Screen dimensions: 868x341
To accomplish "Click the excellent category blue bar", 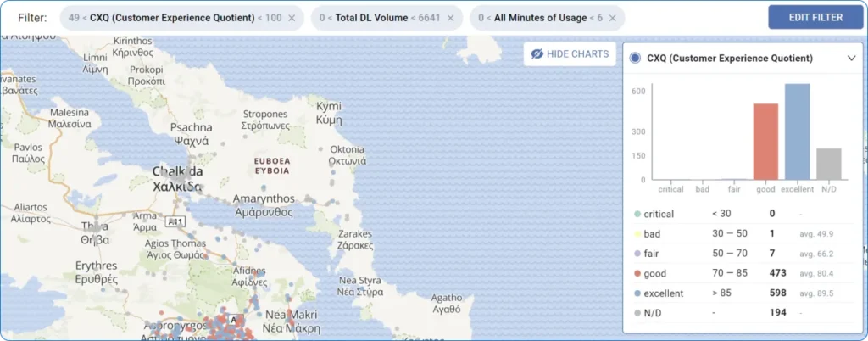I will point(797,131).
